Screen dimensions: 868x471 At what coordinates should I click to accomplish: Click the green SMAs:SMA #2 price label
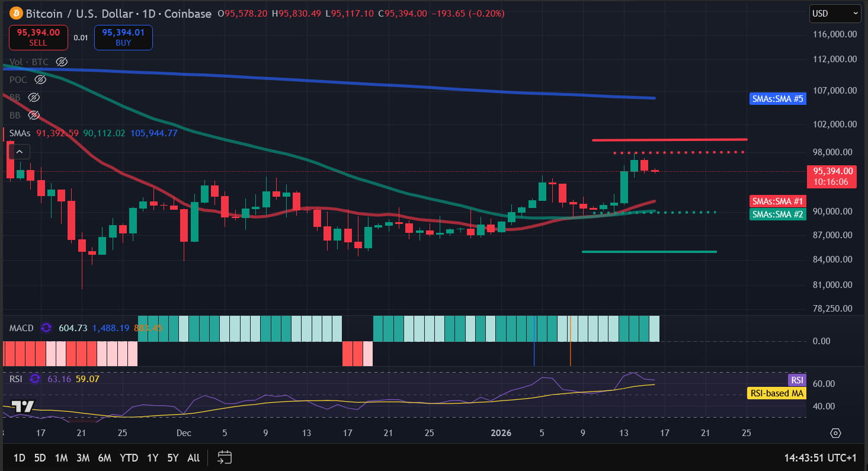[777, 214]
